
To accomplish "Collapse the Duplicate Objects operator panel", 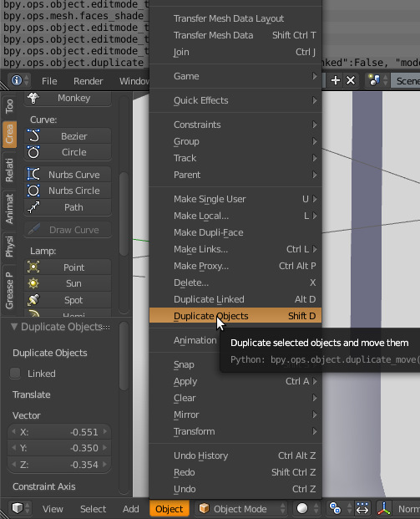I will tap(14, 327).
